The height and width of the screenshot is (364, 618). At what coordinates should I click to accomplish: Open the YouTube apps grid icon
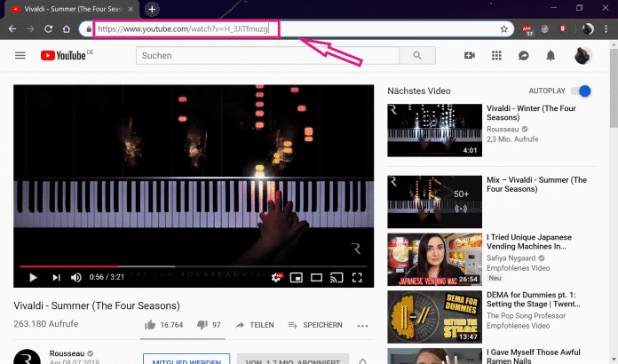496,56
